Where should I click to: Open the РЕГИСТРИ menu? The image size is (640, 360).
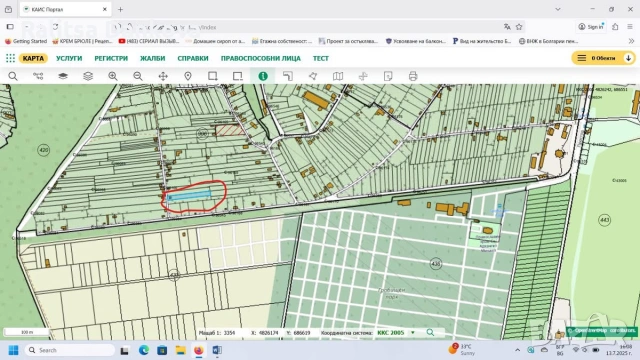(111, 58)
